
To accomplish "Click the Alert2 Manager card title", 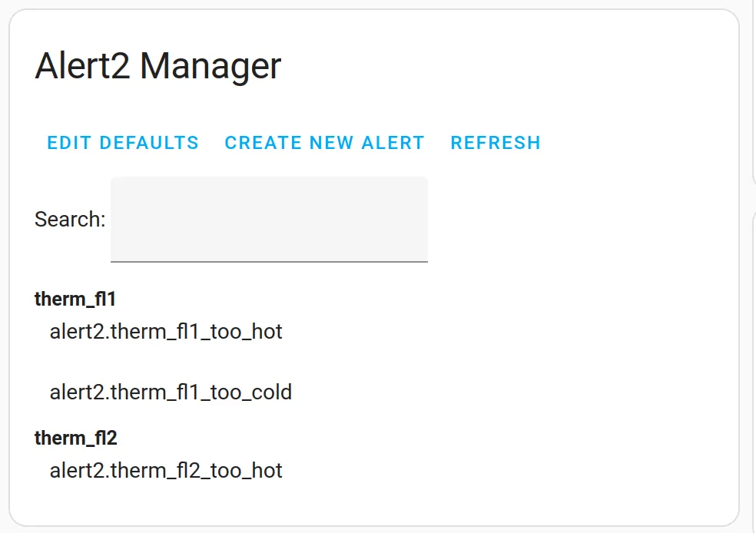I will [x=157, y=66].
